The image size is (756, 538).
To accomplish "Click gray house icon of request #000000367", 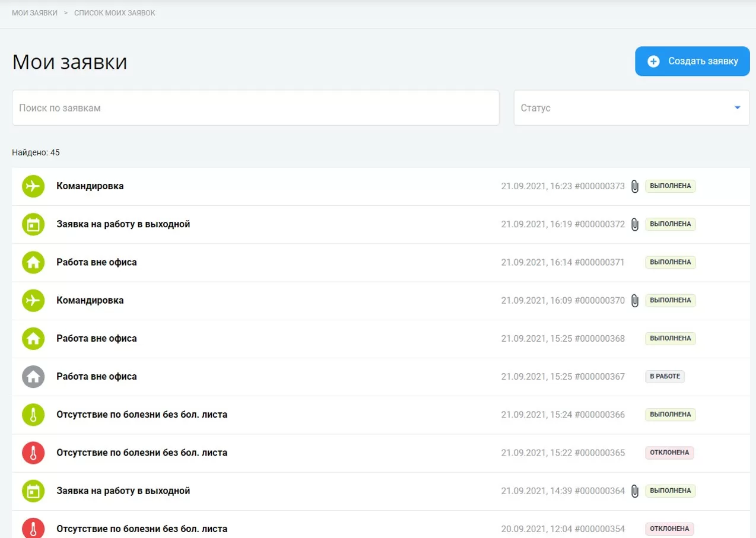I will coord(33,377).
